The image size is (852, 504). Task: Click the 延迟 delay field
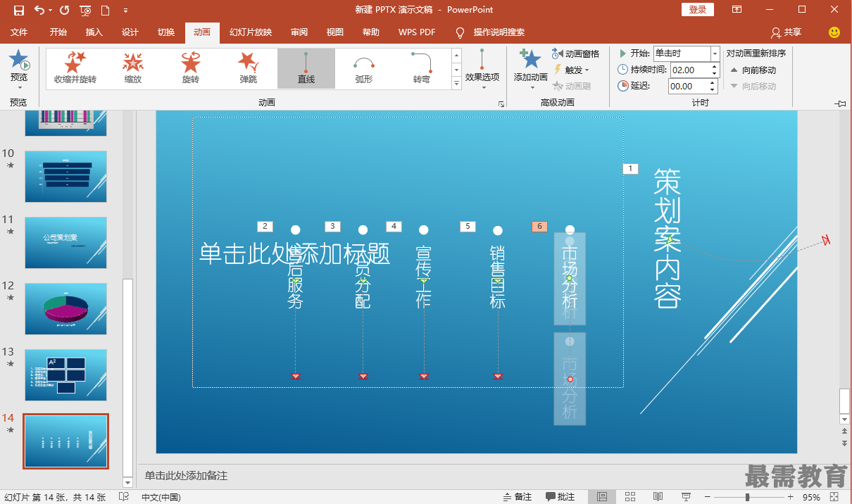688,86
